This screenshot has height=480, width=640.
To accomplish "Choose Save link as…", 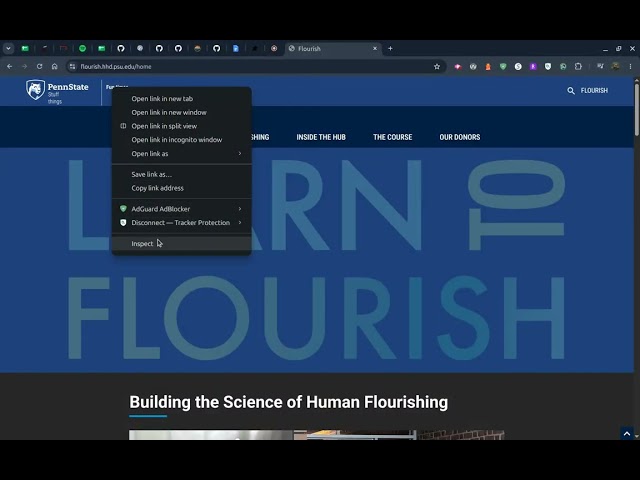I will [182, 174].
